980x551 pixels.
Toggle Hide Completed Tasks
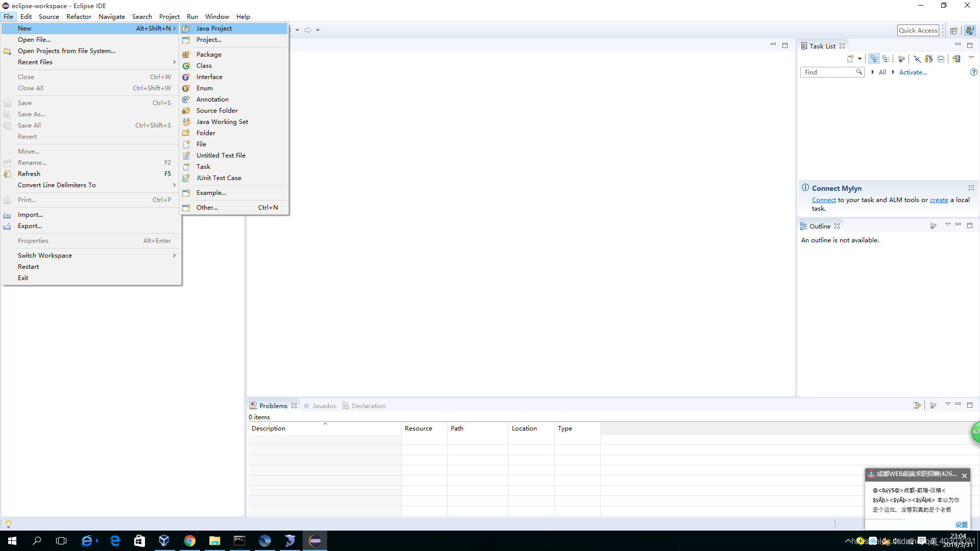(917, 59)
